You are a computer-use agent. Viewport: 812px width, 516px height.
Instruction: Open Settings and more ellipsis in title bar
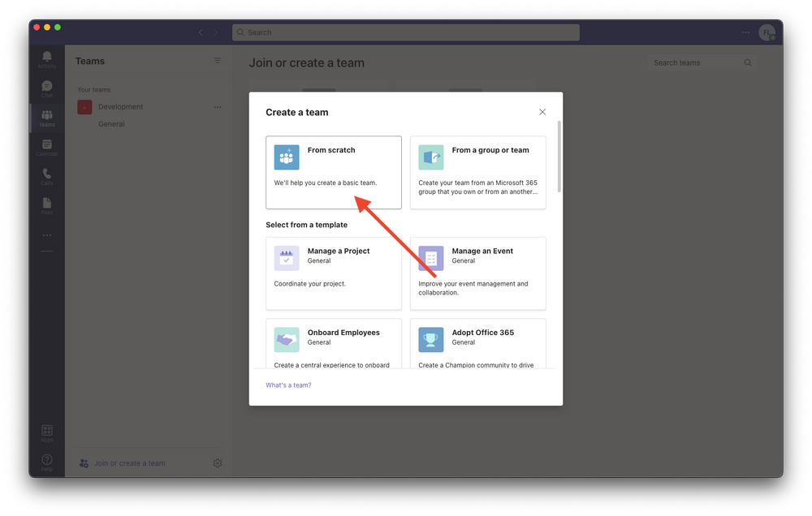[x=745, y=32]
